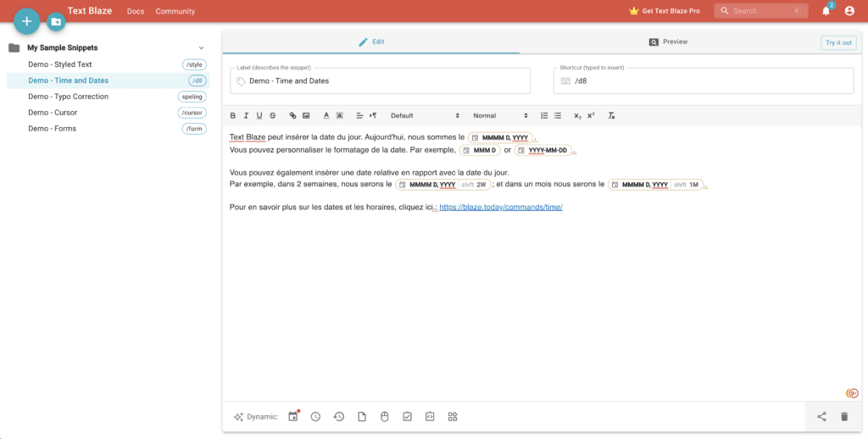The height and width of the screenshot is (439, 868).
Task: Apply superscript formatting
Action: click(591, 116)
